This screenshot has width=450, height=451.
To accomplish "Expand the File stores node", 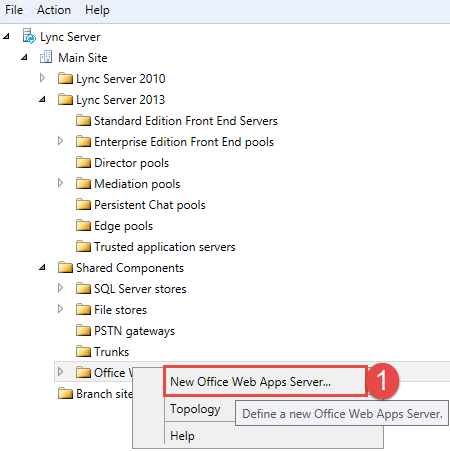I will click(60, 309).
